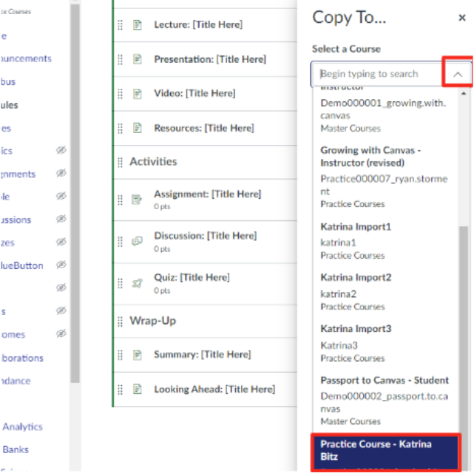Click drag handle next to Summary item

coord(121,356)
